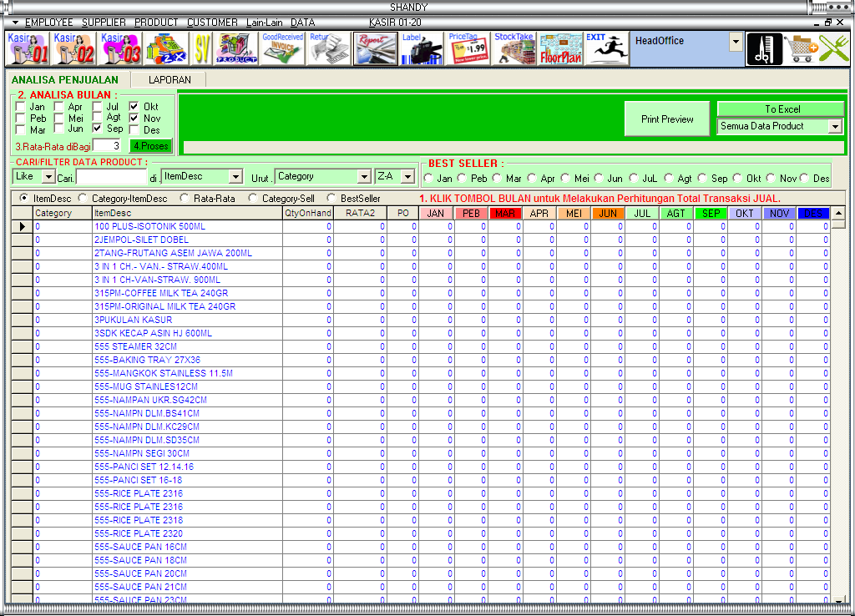Tick the Peb month checkbox
855x616 pixels.
tap(21, 118)
